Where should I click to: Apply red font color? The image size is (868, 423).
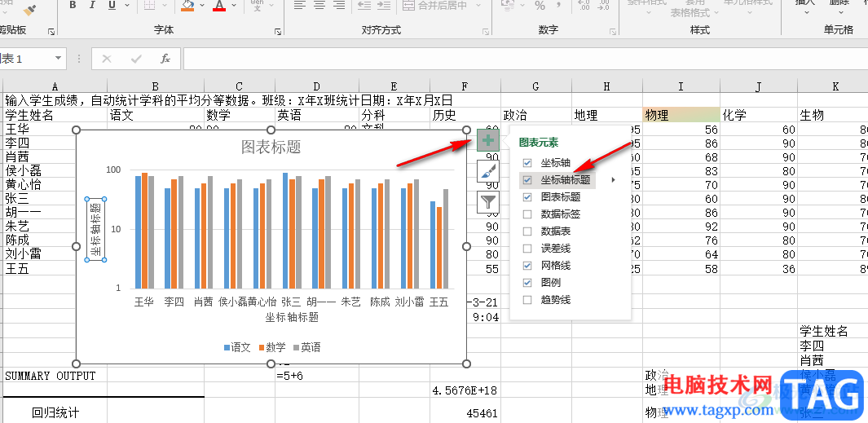[x=219, y=6]
